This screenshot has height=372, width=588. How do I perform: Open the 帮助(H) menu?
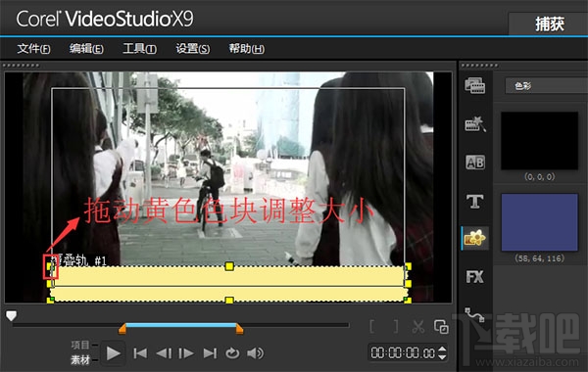[x=247, y=49]
